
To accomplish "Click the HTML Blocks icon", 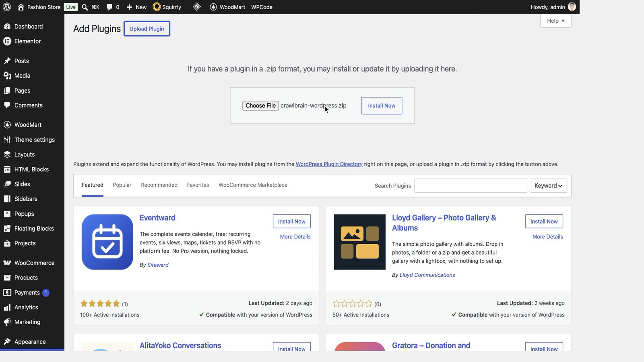I will 7,169.
